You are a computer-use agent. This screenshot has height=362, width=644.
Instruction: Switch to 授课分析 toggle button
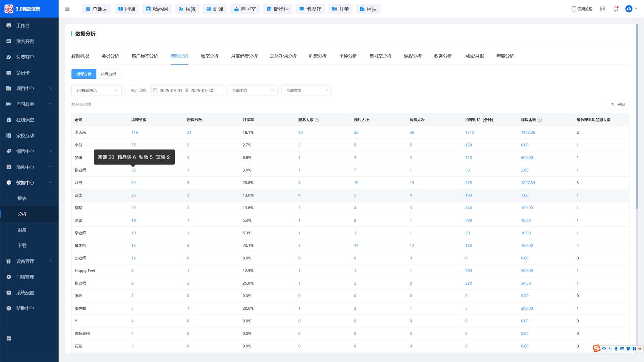pos(84,74)
